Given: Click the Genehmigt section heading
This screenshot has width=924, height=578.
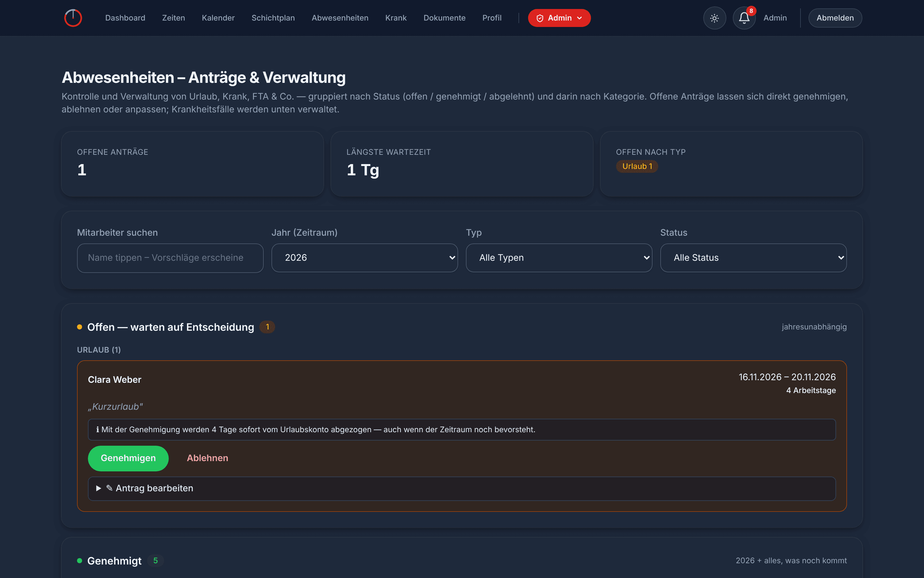Looking at the screenshot, I should click(x=114, y=561).
